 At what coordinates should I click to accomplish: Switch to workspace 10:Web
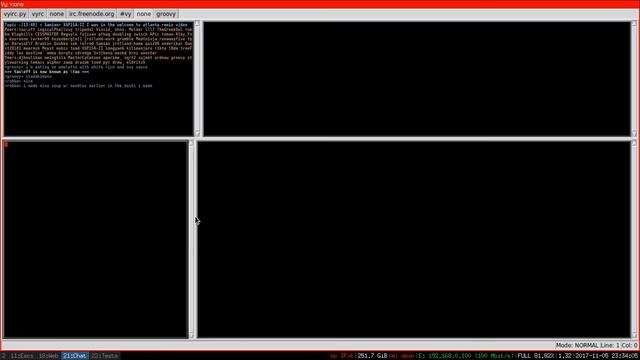(x=48, y=356)
